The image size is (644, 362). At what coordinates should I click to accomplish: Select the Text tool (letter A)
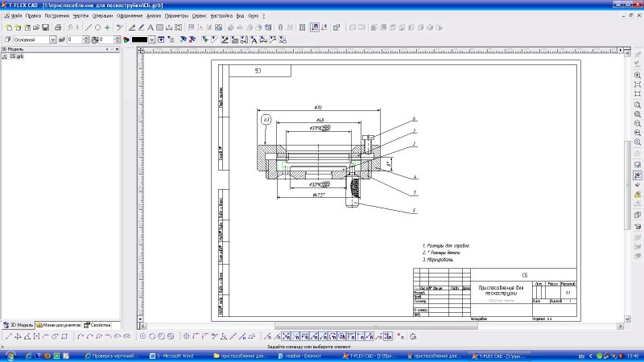151,27
